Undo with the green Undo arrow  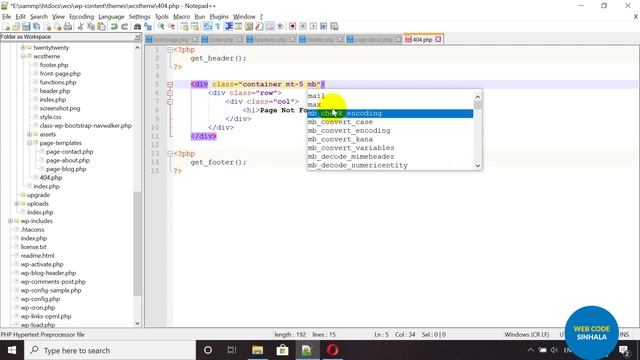coord(114,27)
